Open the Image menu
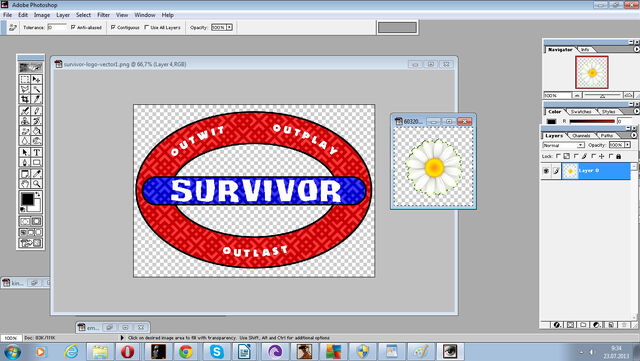The image size is (640, 361). click(42, 15)
